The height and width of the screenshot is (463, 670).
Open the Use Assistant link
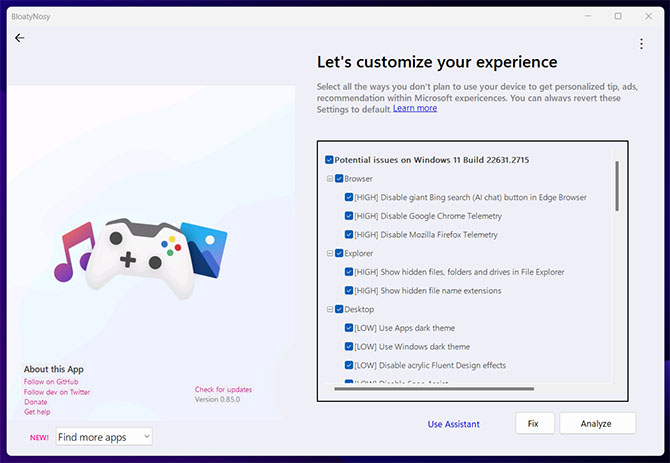click(453, 424)
